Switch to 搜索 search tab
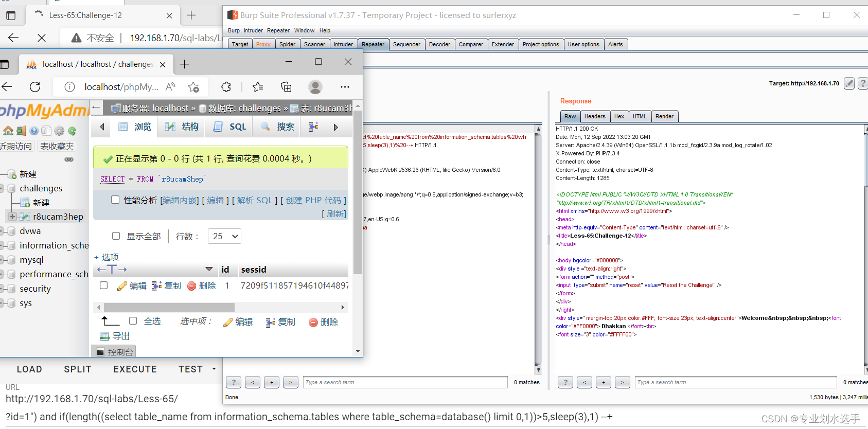 point(277,127)
